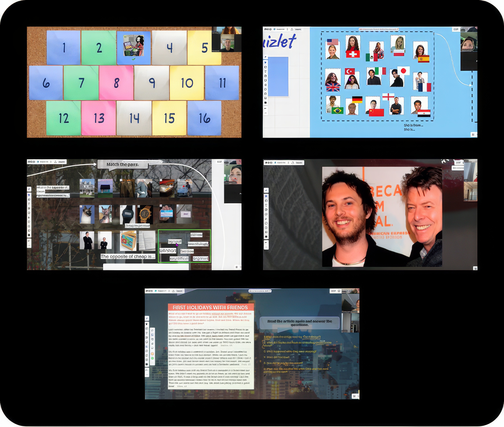Click the share icon in the flags board header
The image size is (504, 427).
tap(292, 29)
